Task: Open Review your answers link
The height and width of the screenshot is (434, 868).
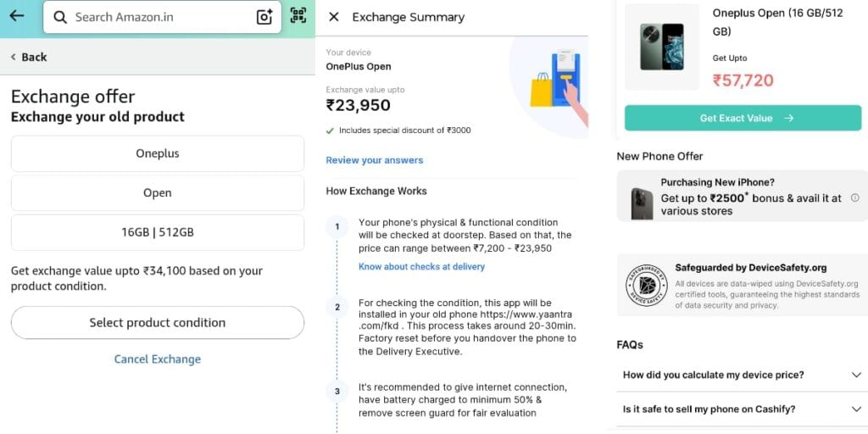Action: point(374,160)
